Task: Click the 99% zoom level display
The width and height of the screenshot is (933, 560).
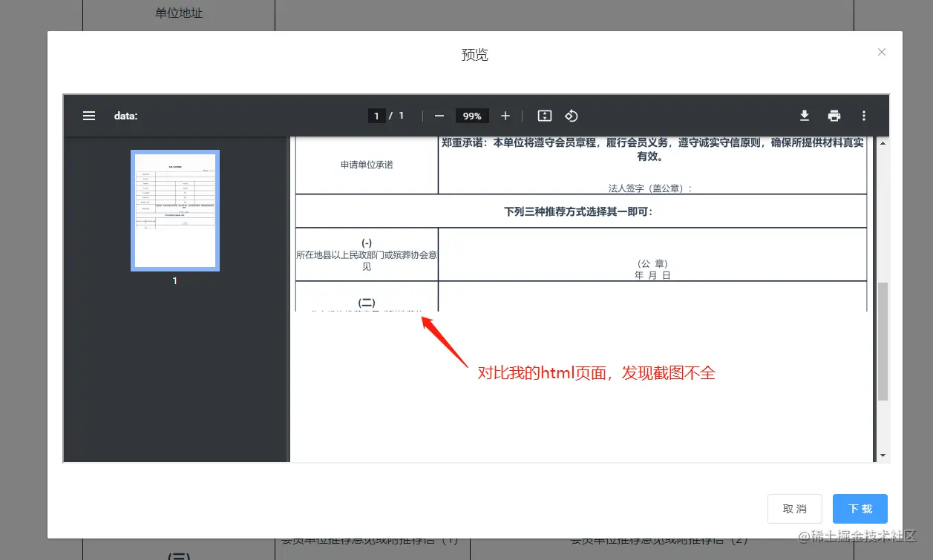Action: [x=472, y=116]
